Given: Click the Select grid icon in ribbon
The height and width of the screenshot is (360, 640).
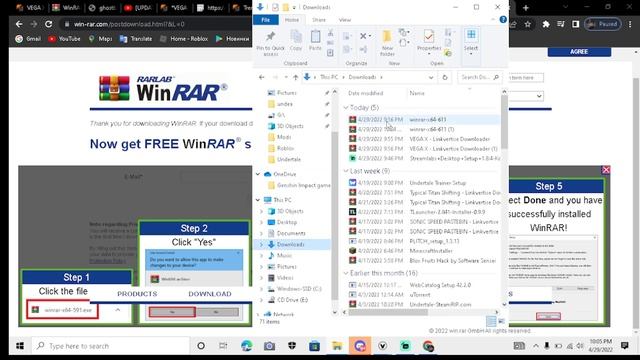Looking at the screenshot, I should pyautogui.click(x=471, y=35).
